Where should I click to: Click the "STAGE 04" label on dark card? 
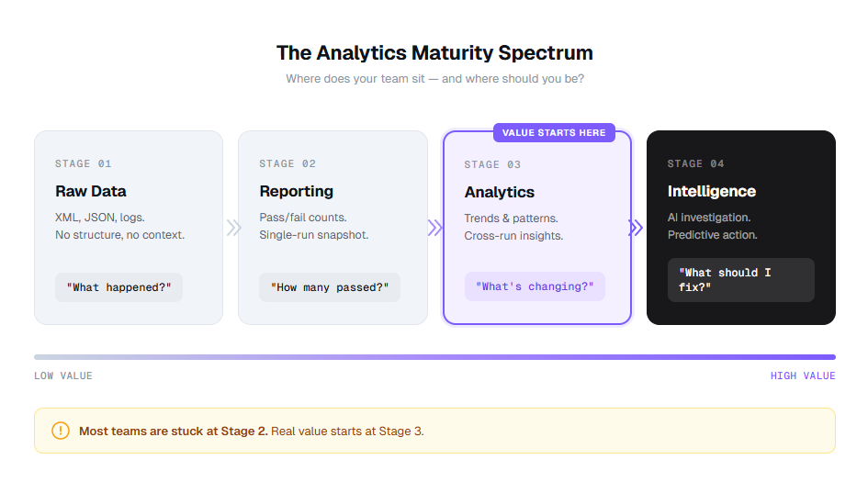coord(695,163)
